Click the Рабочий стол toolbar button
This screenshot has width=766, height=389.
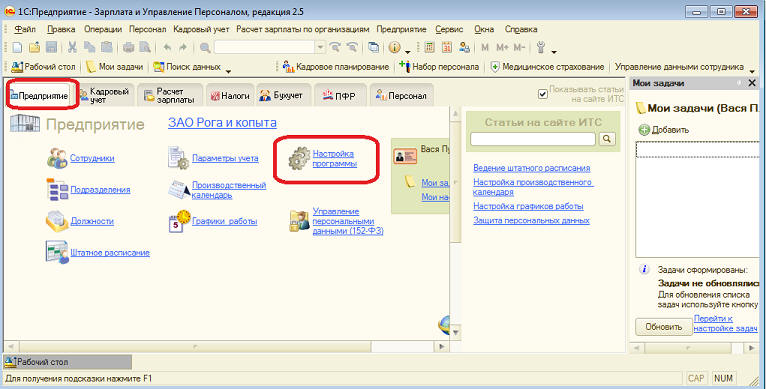click(x=43, y=66)
